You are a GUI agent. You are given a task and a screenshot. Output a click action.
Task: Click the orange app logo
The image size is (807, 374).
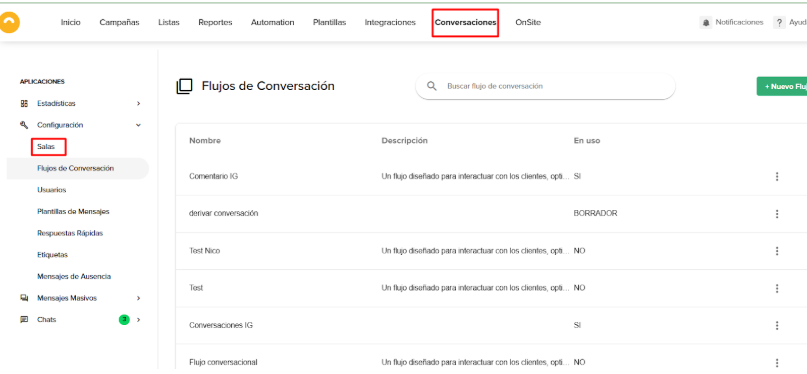click(9, 23)
